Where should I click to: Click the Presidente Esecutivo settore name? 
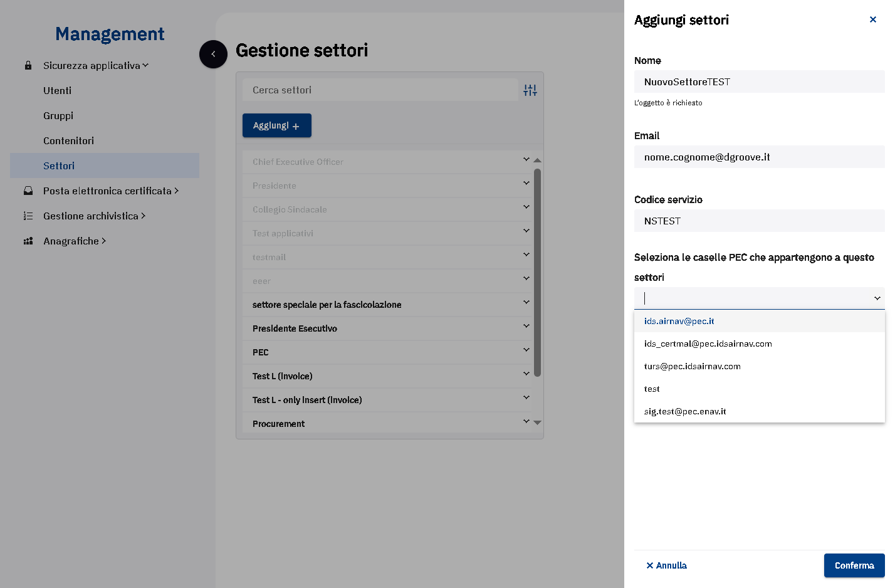(295, 328)
